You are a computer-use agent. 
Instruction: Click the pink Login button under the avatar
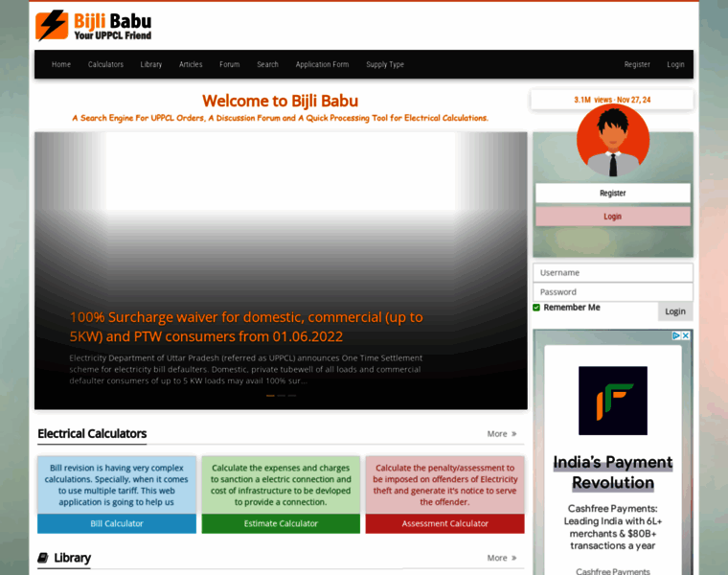click(x=613, y=217)
